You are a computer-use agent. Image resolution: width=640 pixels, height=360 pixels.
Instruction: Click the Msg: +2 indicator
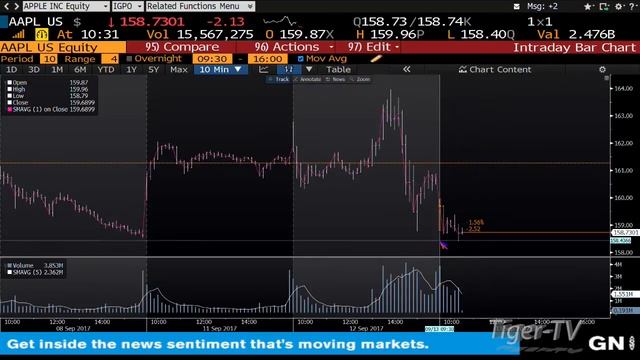pos(542,7)
